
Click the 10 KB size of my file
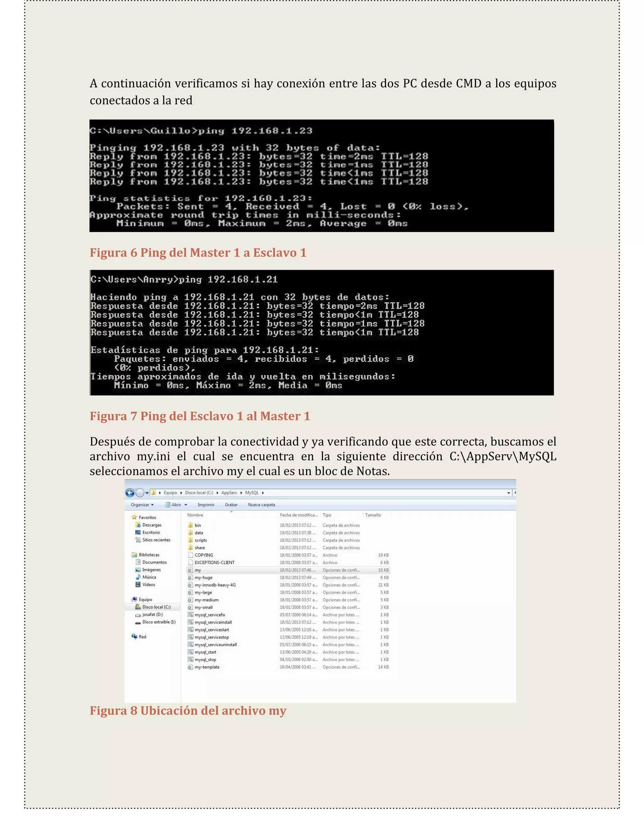pyautogui.click(x=383, y=570)
